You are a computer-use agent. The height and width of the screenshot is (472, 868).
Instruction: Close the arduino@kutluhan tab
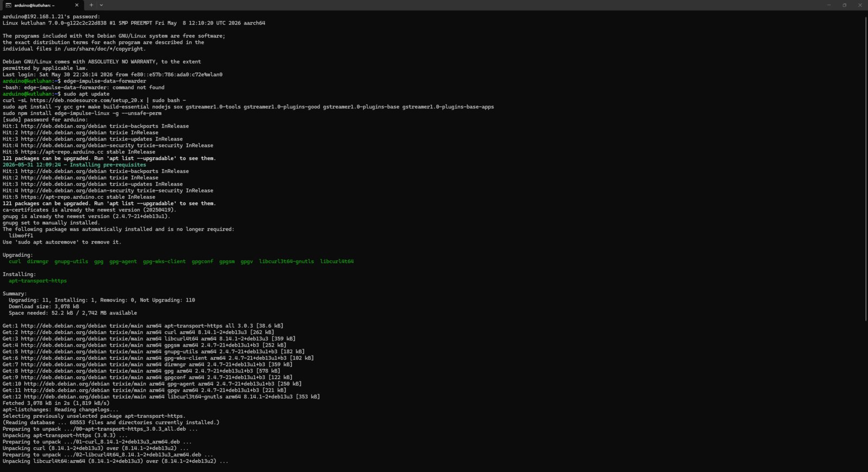click(76, 5)
